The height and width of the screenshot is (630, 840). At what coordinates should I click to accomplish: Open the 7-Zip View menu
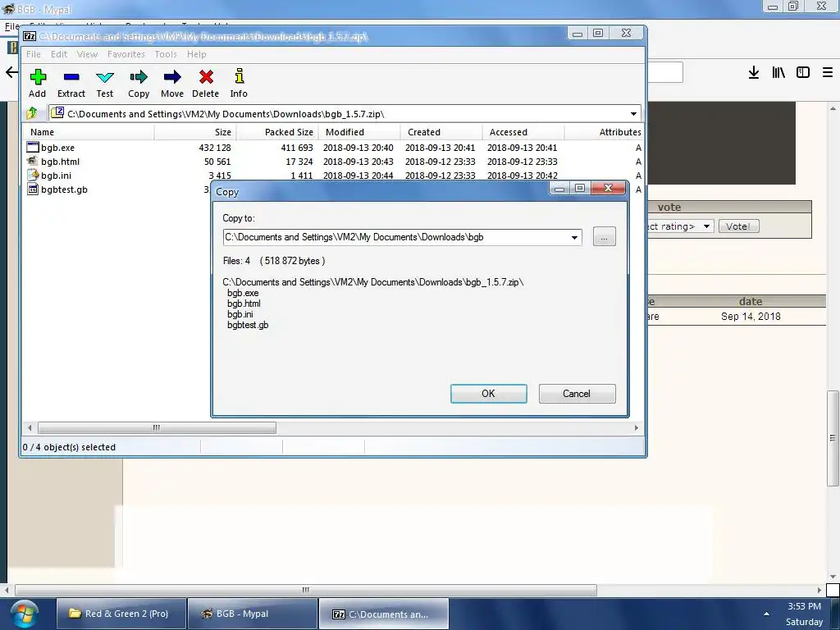click(87, 54)
